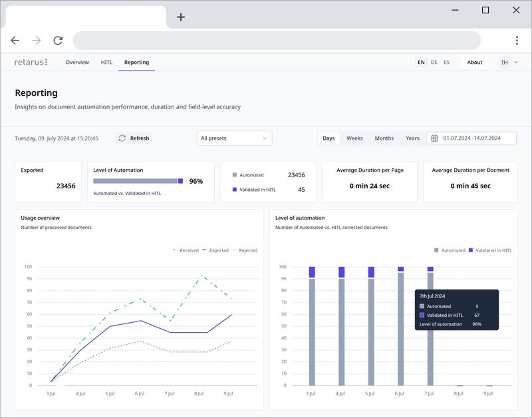Maximize the browser window
Image resolution: width=532 pixels, height=418 pixels.
pyautogui.click(x=485, y=10)
